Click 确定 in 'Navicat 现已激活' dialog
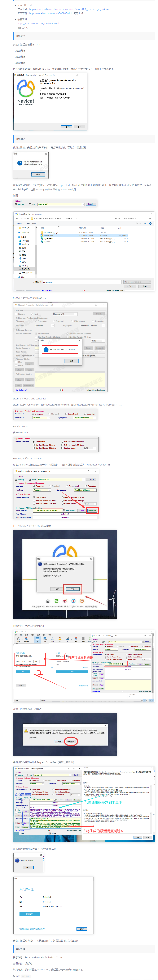The height and width of the screenshot is (980, 158). pyautogui.click(x=28, y=867)
